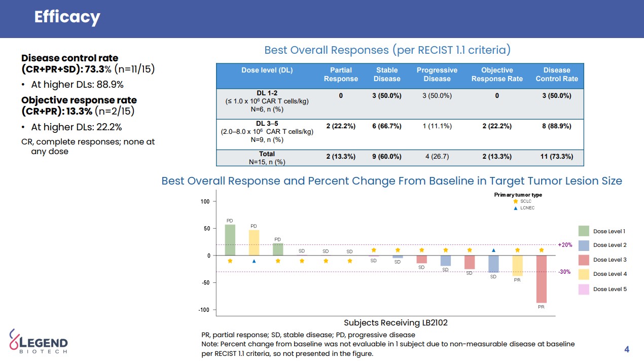Image resolution: width=644 pixels, height=361 pixels.
Task: Click the star above the largest PR bar
Action: pos(542,250)
